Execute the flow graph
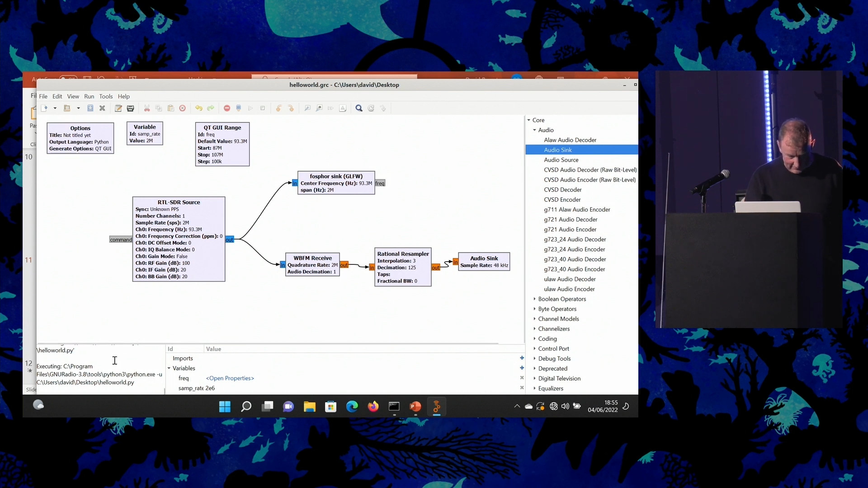The width and height of the screenshot is (868, 488). pos(250,108)
